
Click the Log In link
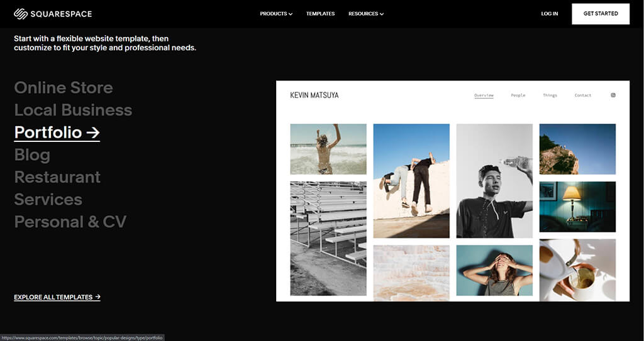pos(550,14)
